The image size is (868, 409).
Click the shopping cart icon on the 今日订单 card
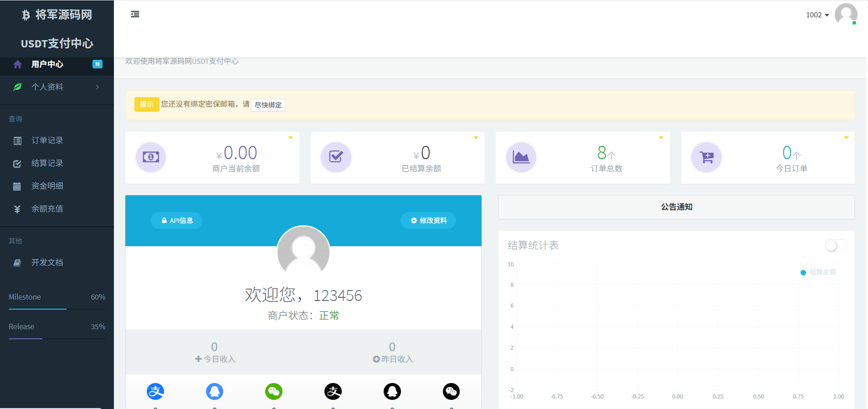[707, 157]
